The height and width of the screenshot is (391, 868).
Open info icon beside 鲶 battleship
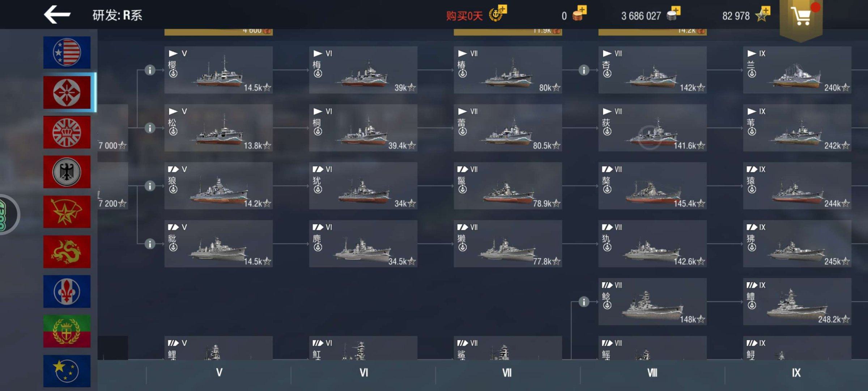pos(584,302)
